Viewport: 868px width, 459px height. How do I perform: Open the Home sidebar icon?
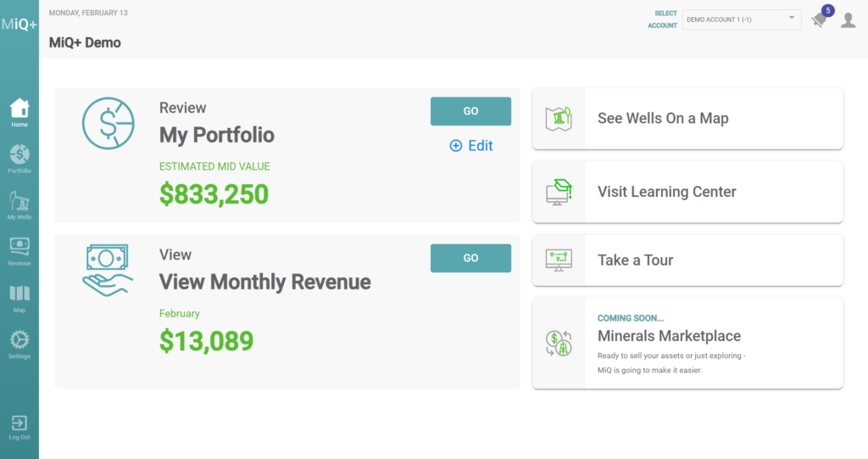click(x=19, y=112)
